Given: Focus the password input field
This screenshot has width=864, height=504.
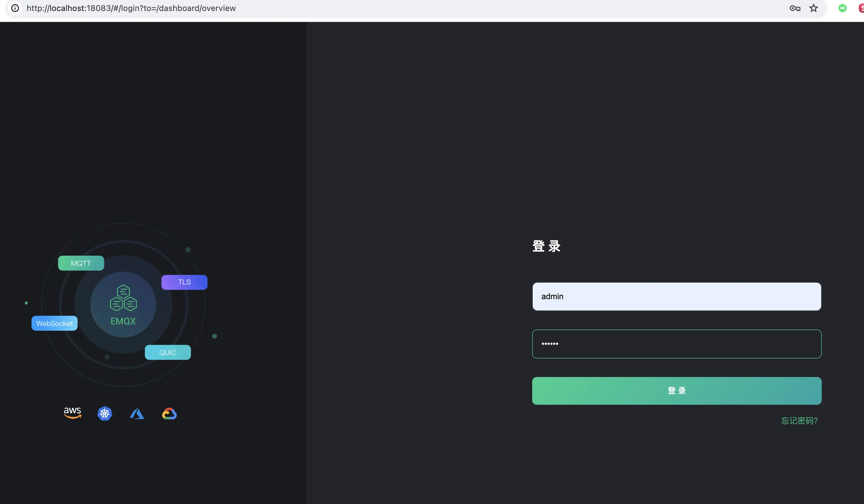Looking at the screenshot, I should coord(676,344).
